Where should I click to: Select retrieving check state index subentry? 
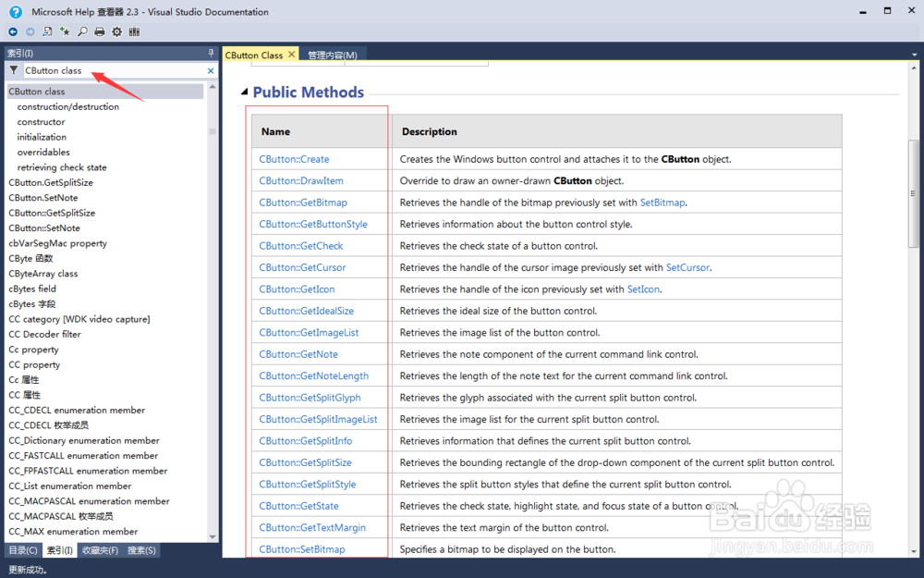[62, 167]
